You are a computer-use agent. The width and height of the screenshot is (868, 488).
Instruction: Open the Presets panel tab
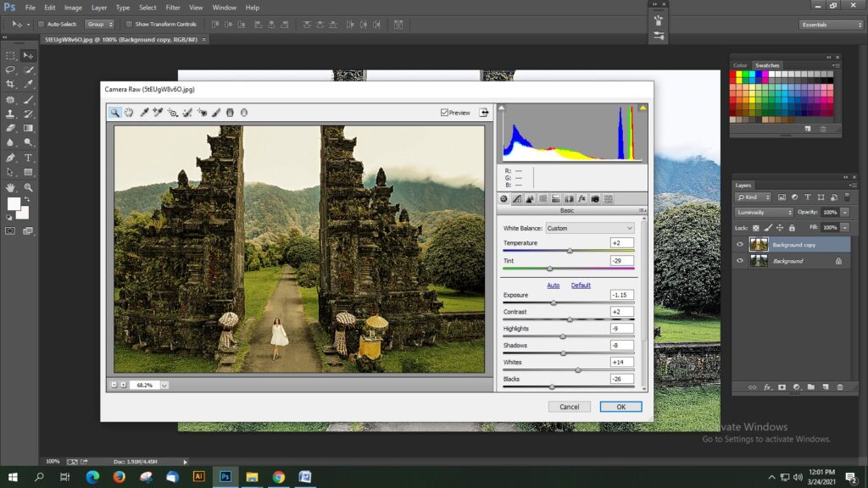pos(609,198)
